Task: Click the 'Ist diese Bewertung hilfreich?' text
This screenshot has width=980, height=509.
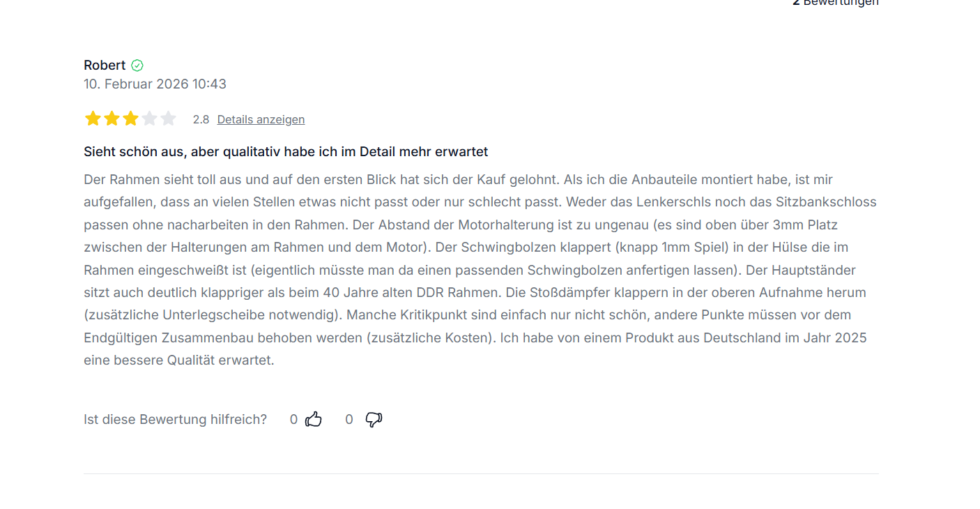Action: [x=175, y=419]
